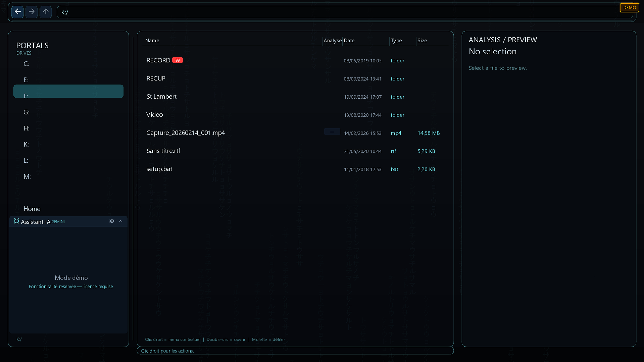Click the back navigation arrow
This screenshot has width=644, height=362.
point(17,12)
